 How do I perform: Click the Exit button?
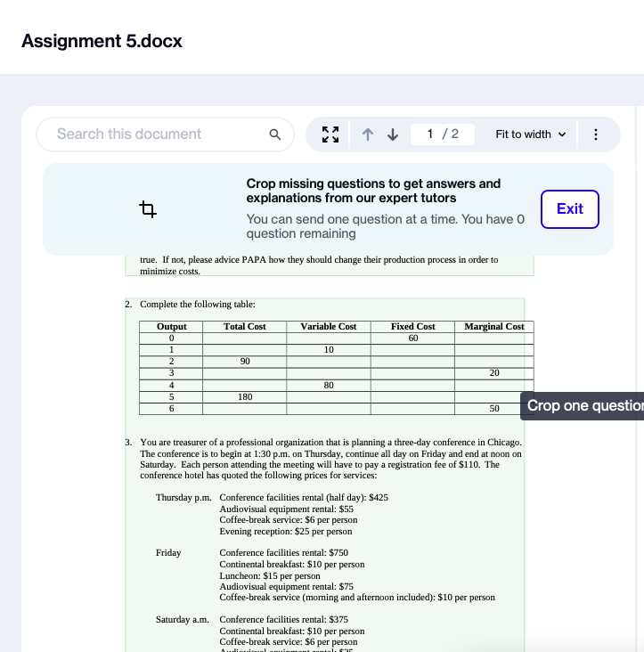pyautogui.click(x=569, y=209)
